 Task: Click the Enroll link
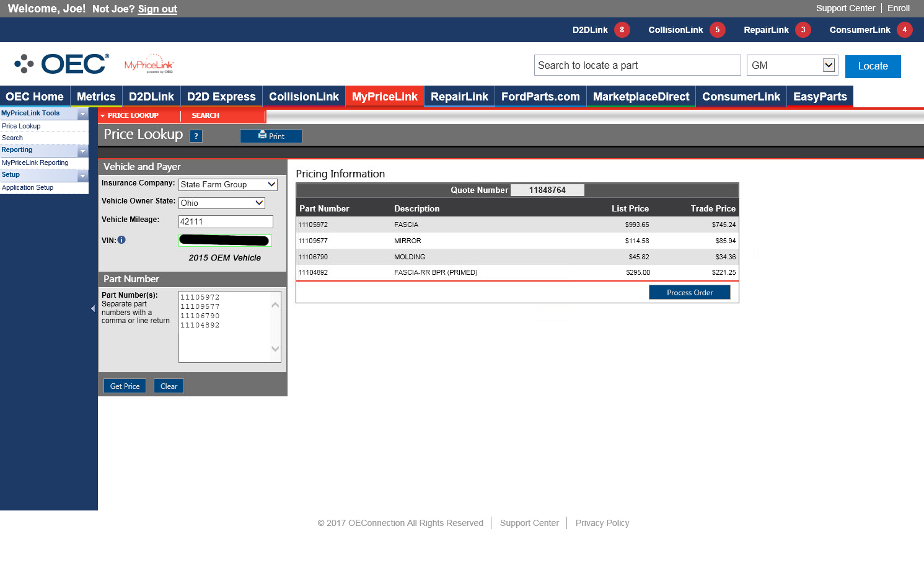click(899, 8)
